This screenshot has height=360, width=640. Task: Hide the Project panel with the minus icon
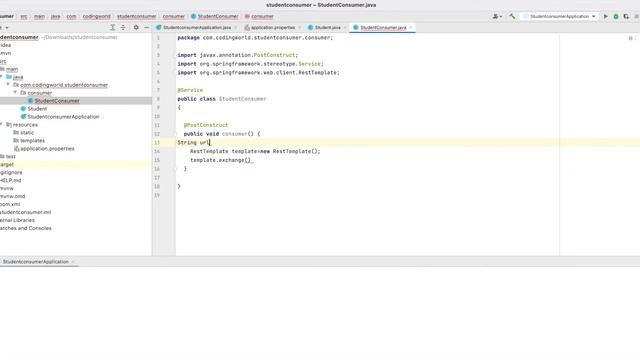(147, 27)
